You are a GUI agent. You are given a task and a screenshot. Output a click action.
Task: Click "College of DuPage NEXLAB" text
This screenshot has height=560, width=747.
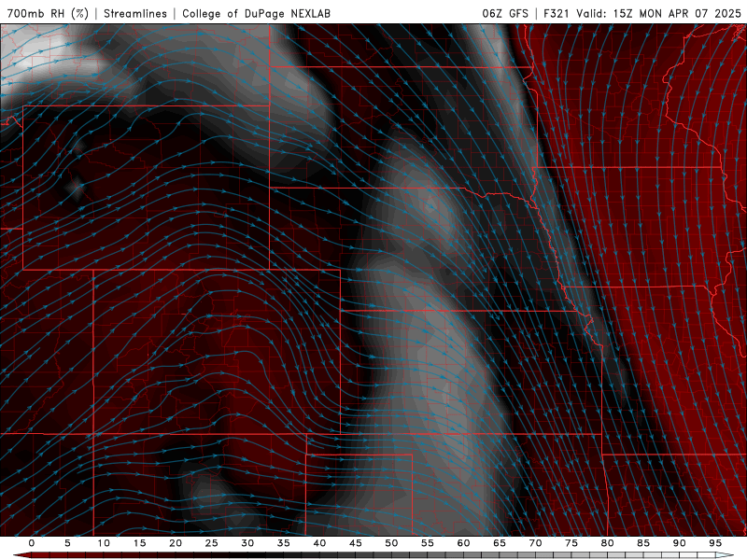point(256,13)
